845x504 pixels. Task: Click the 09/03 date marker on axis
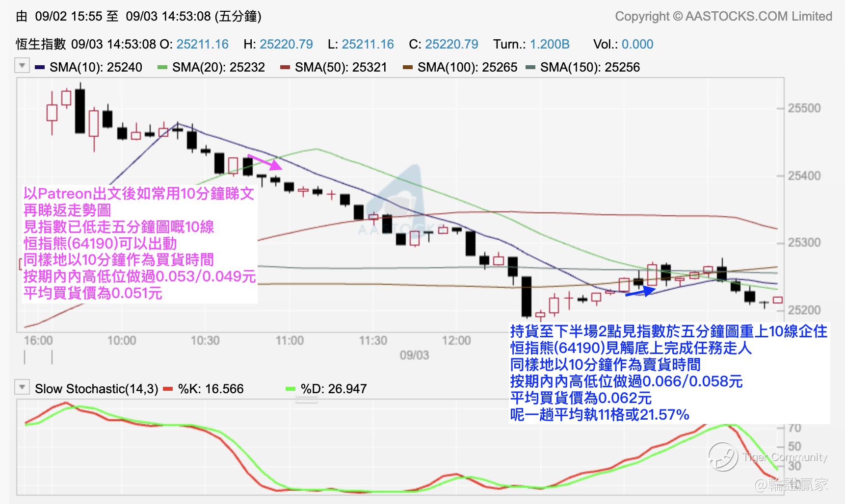pyautogui.click(x=414, y=355)
